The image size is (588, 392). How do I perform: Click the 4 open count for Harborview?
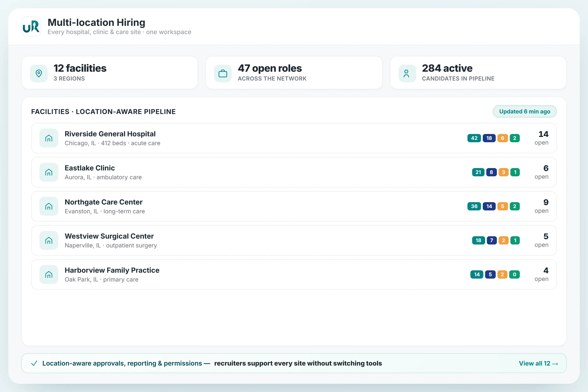[542, 274]
